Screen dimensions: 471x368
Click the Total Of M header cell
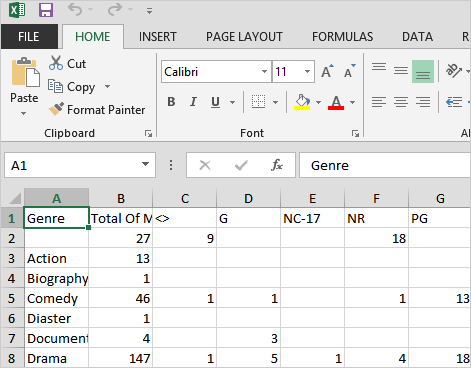pos(121,218)
